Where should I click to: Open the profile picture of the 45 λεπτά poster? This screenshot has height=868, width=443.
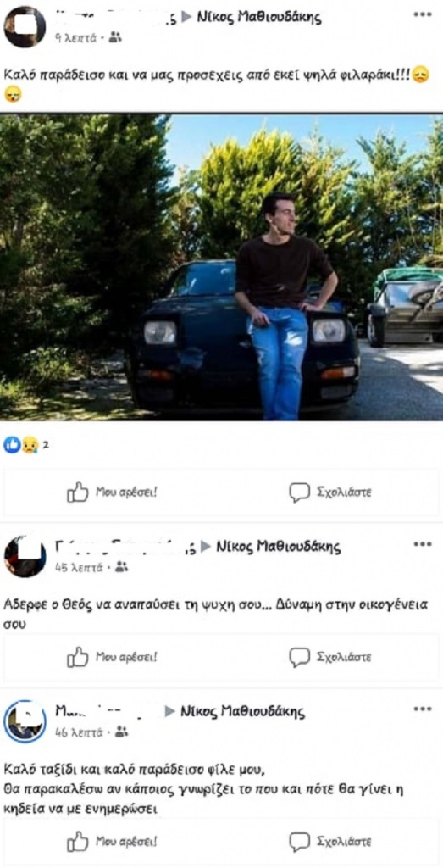pos(25,557)
